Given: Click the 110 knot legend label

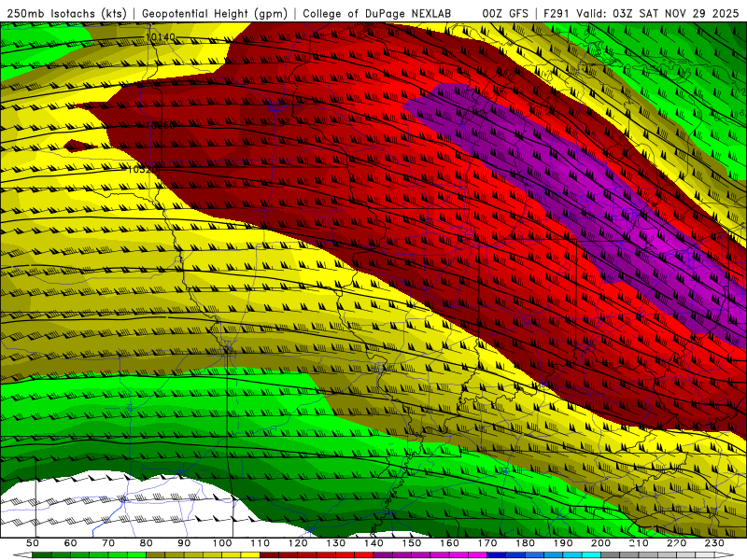Looking at the screenshot, I should (x=260, y=543).
